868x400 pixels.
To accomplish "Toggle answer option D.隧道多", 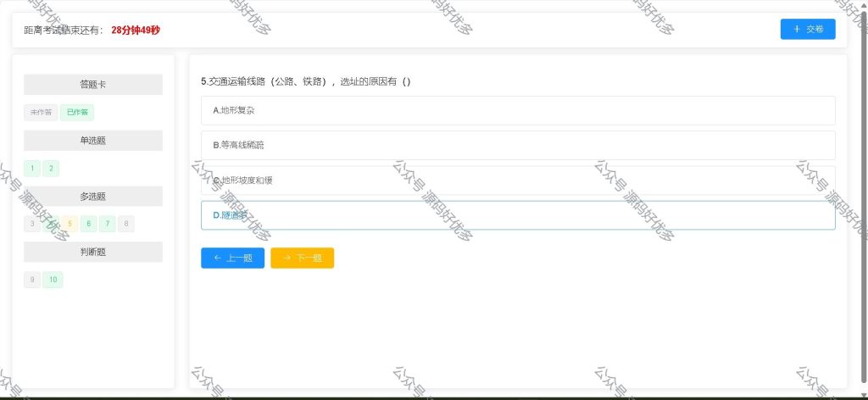I will (518, 215).
